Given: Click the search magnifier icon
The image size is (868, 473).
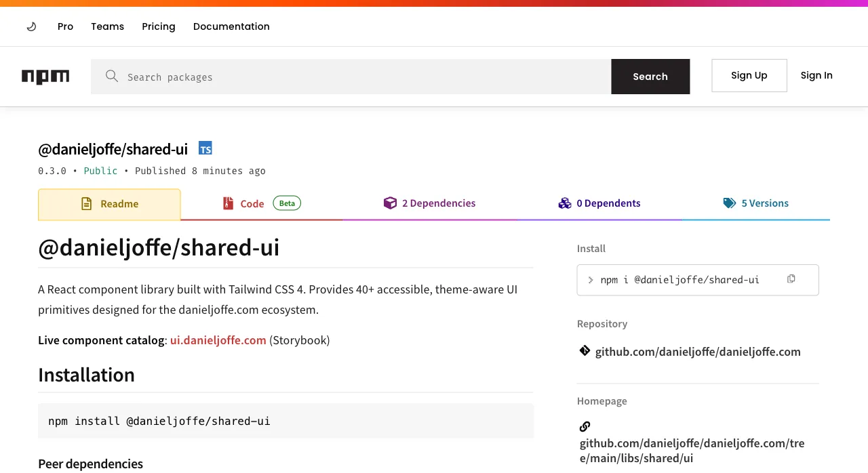Looking at the screenshot, I should [112, 76].
